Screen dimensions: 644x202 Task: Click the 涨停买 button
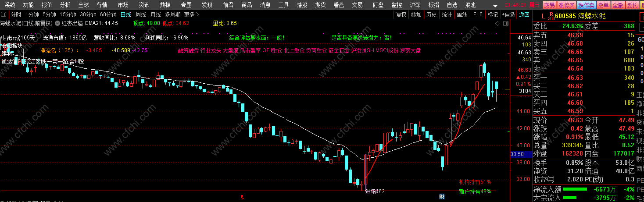click(566, 5)
